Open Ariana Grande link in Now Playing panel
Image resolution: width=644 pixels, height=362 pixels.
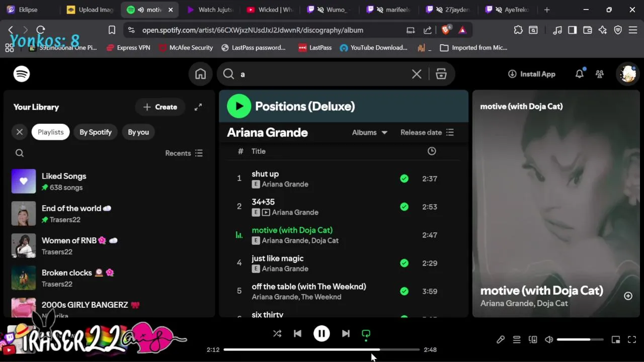505,303
